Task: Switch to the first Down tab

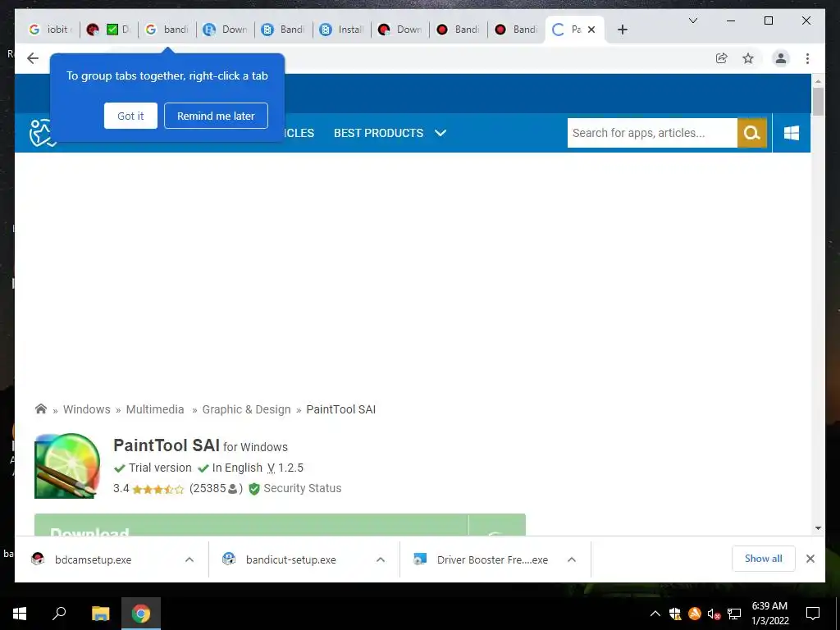Action: pos(226,30)
